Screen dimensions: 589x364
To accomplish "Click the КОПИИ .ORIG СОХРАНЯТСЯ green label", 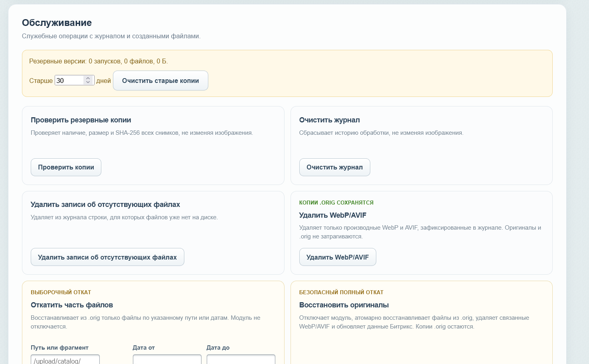I will (336, 203).
